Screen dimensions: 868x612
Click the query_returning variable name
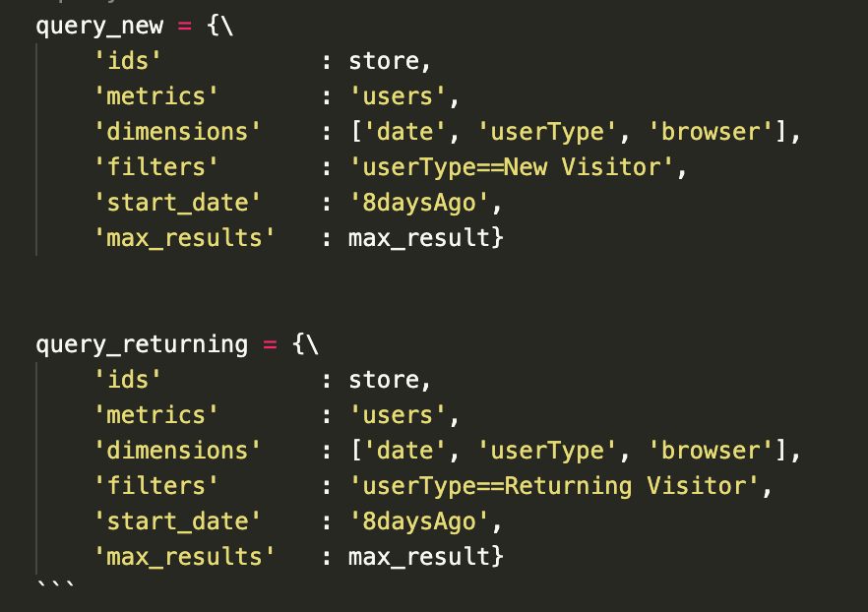tap(142, 344)
